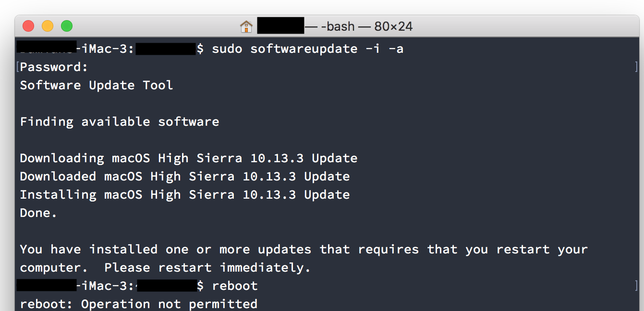Click the home folder proxy icon in title bar
This screenshot has height=311, width=644.
246,26
